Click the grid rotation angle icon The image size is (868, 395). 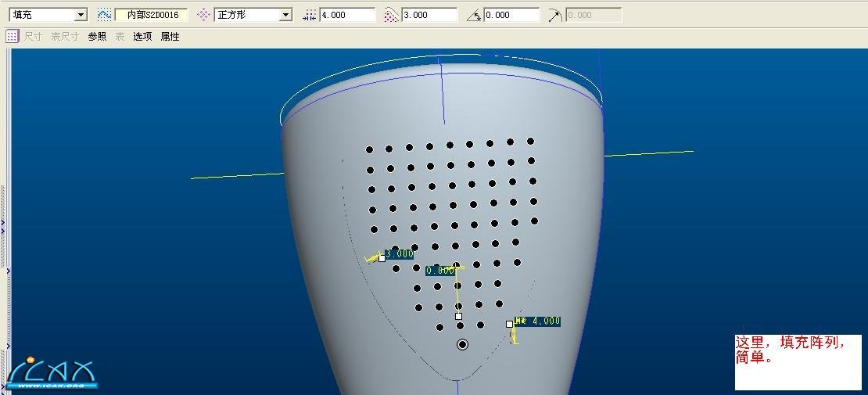click(474, 15)
